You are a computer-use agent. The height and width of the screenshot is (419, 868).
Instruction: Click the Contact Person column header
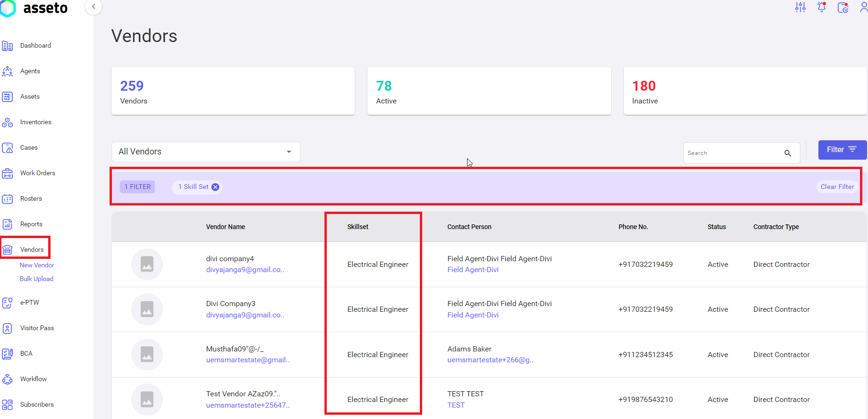pyautogui.click(x=469, y=227)
